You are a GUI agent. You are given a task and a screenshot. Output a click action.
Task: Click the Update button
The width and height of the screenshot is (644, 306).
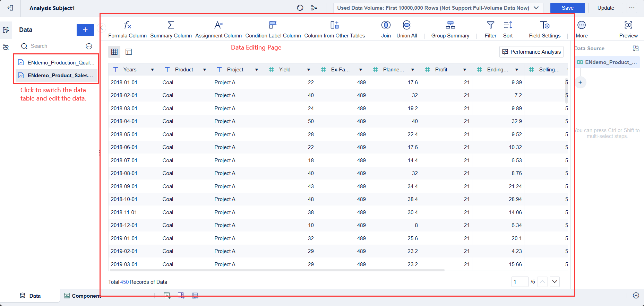[606, 8]
